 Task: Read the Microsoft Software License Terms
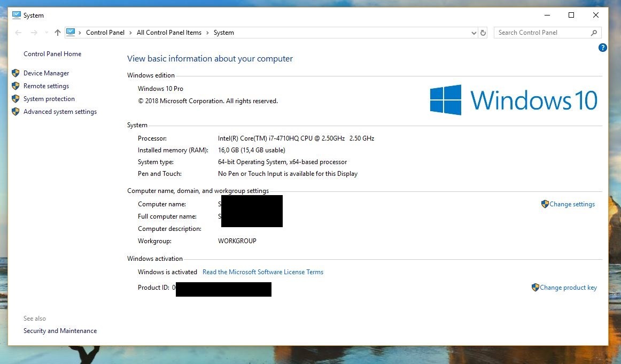263,272
